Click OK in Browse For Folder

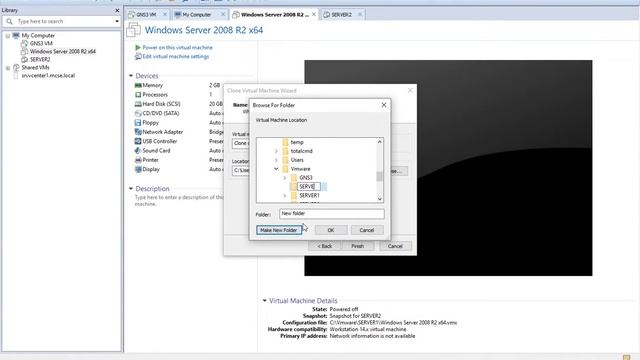click(x=331, y=230)
